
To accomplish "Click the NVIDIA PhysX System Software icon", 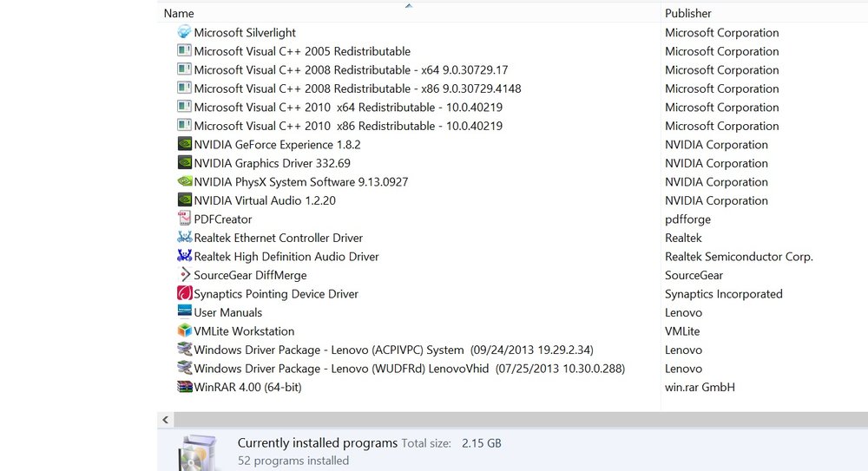I will (184, 181).
